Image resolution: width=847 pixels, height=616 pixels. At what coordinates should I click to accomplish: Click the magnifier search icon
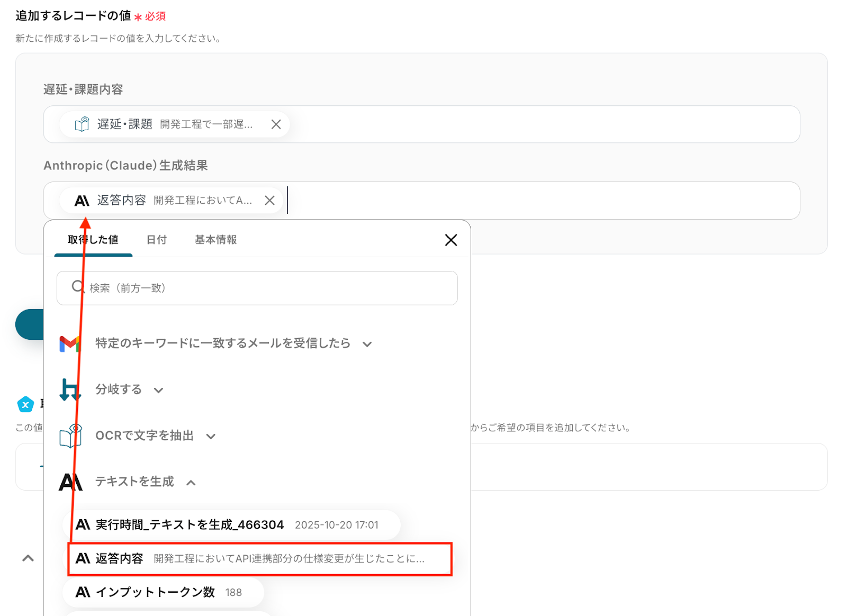point(78,287)
